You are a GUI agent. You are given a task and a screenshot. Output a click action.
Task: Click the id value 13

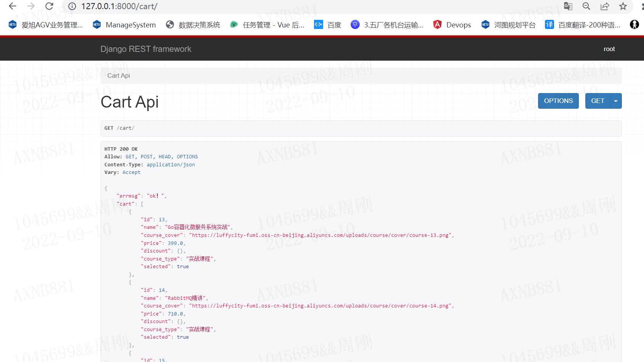pyautogui.click(x=162, y=220)
